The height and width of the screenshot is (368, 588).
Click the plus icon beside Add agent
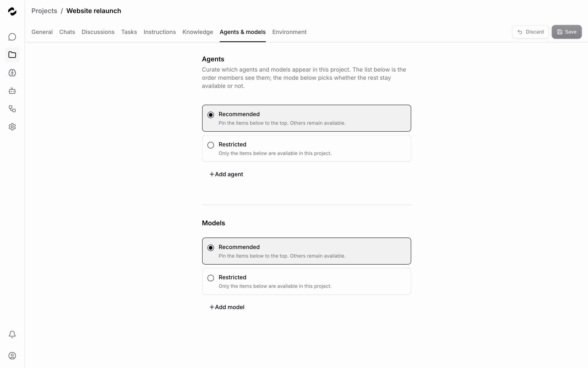pyautogui.click(x=212, y=174)
